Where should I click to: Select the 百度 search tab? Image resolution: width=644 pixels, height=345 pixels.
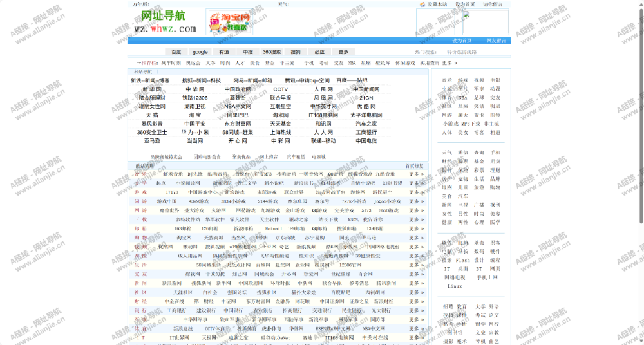tap(176, 51)
